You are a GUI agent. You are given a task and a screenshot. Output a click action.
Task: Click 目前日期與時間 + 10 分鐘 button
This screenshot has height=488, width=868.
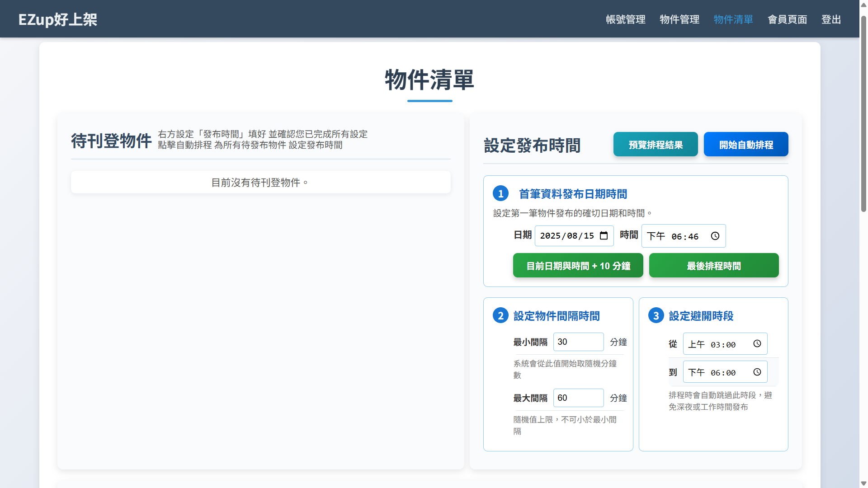(578, 266)
